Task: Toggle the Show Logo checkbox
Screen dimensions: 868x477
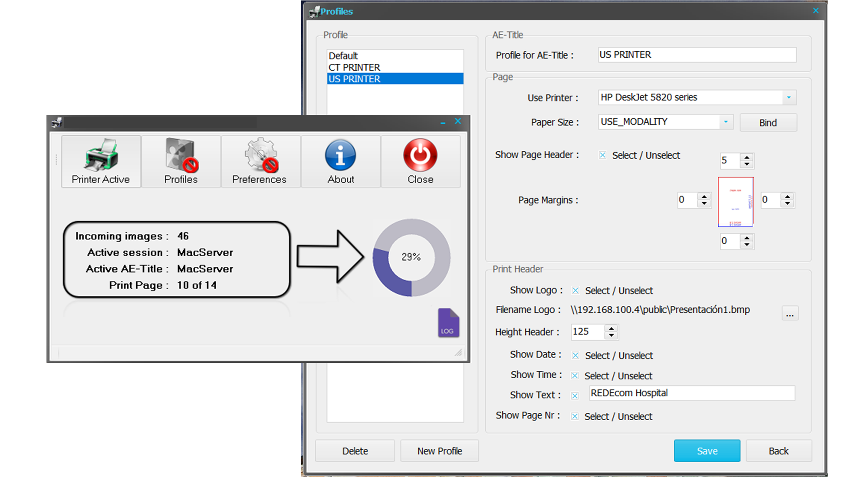Action: tap(575, 291)
